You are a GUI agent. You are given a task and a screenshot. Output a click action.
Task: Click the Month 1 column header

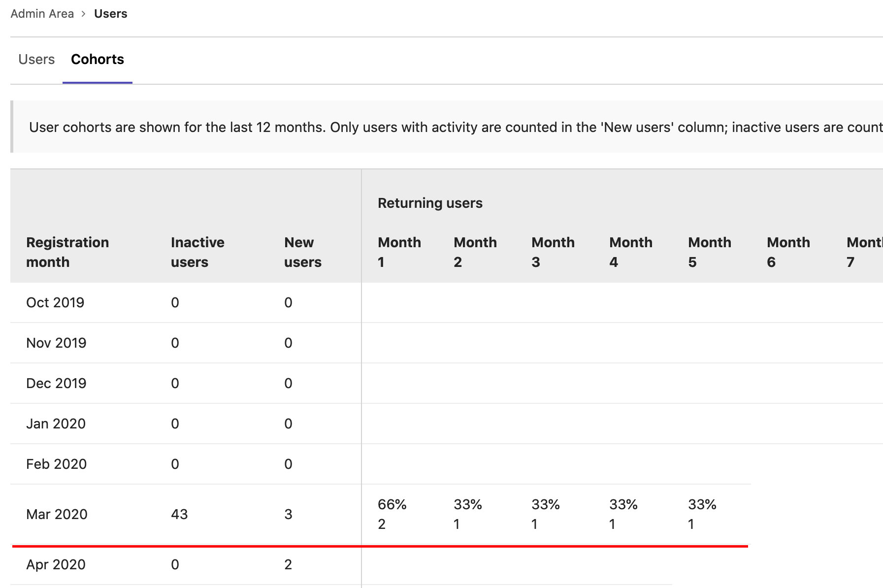pos(399,252)
